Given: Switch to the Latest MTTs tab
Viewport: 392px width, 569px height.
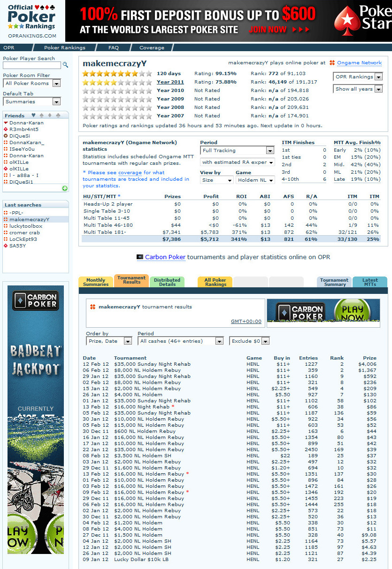Looking at the screenshot, I should tap(370, 282).
